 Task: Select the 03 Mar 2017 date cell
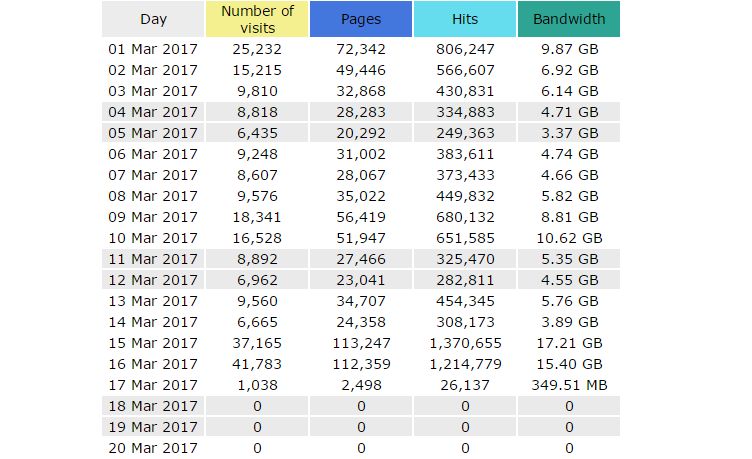click(x=153, y=91)
